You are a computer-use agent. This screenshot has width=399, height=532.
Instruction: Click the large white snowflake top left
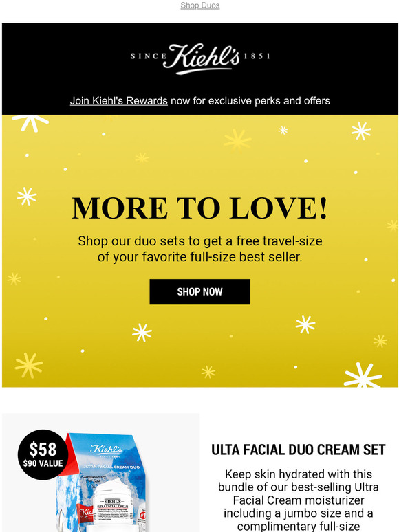coord(30,123)
